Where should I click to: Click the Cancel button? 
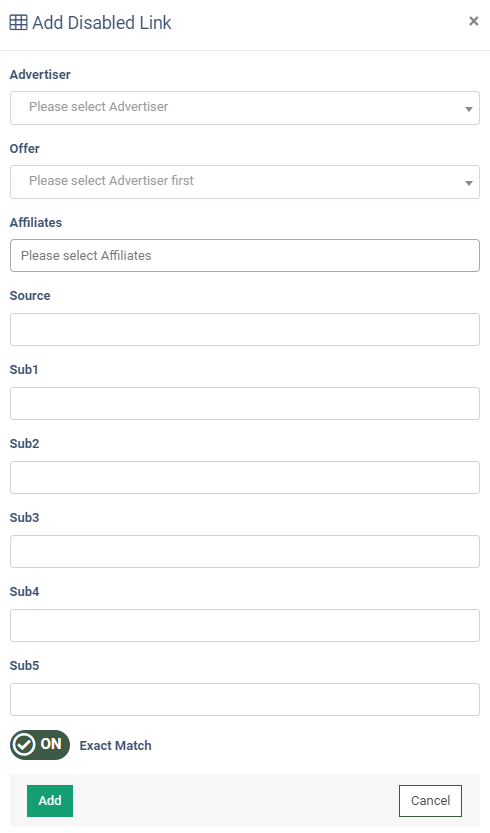coord(430,801)
